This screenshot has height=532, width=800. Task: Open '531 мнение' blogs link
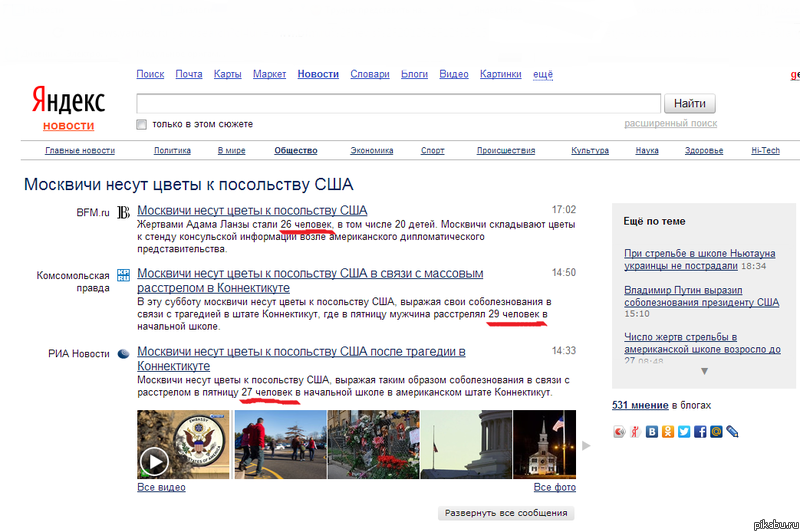tap(640, 406)
